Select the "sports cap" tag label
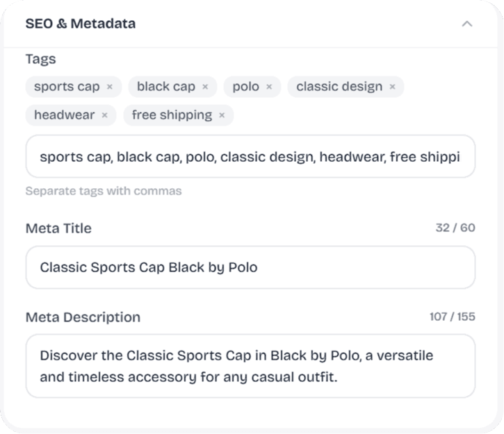Image resolution: width=504 pixels, height=434 pixels. click(67, 87)
